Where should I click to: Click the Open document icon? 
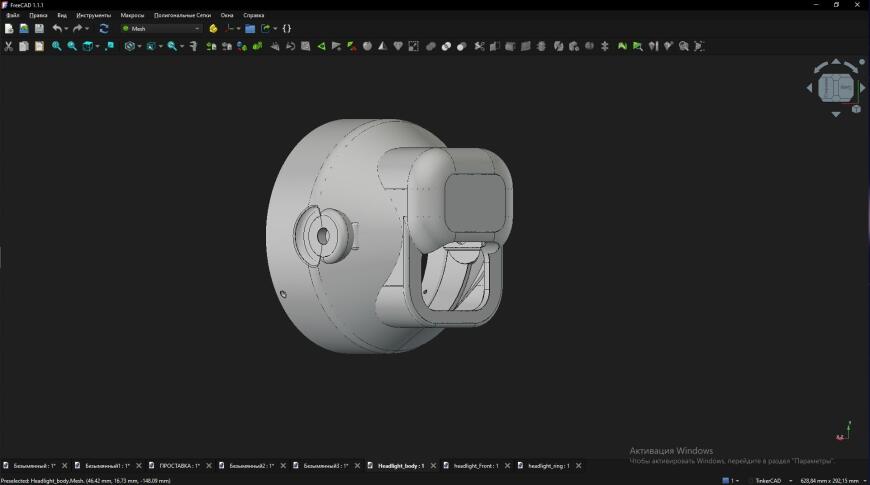(x=24, y=28)
